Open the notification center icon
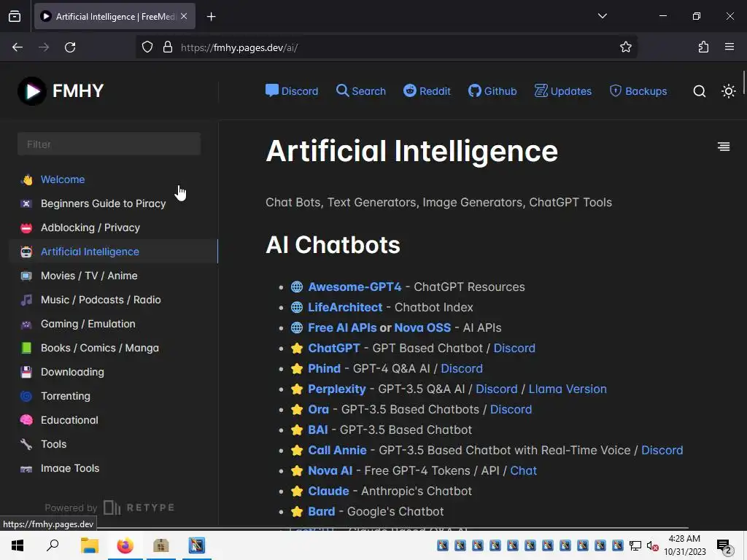Image resolution: width=747 pixels, height=560 pixels. (x=724, y=546)
